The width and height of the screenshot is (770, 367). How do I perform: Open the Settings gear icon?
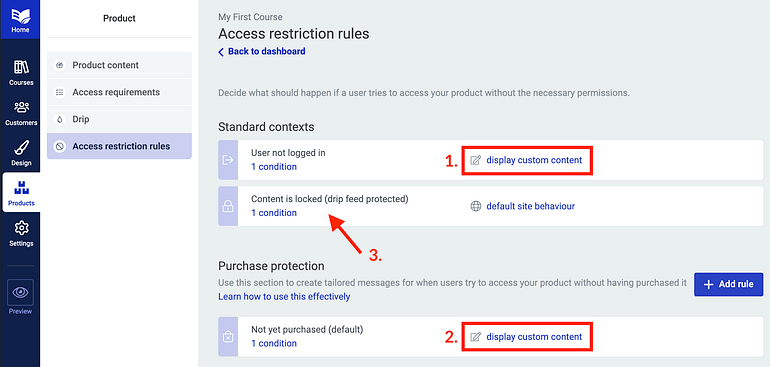click(x=21, y=228)
